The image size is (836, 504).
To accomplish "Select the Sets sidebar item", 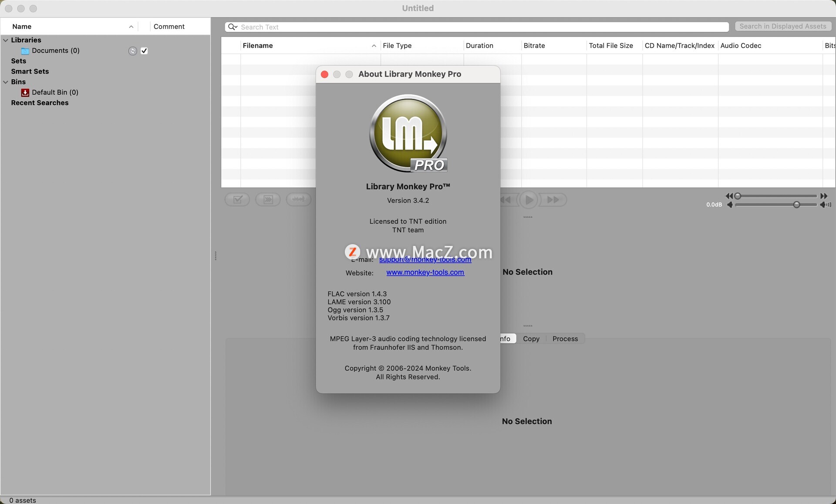I will tap(19, 61).
